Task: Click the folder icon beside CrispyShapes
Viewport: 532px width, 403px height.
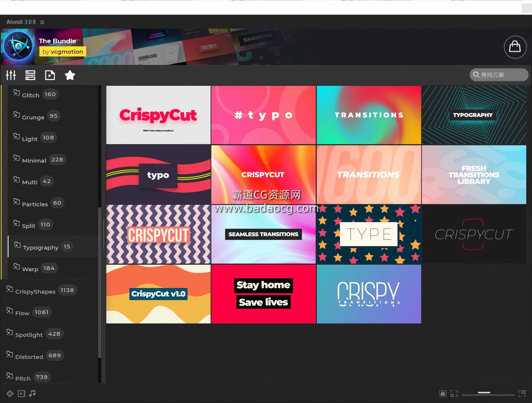Action: coord(10,289)
